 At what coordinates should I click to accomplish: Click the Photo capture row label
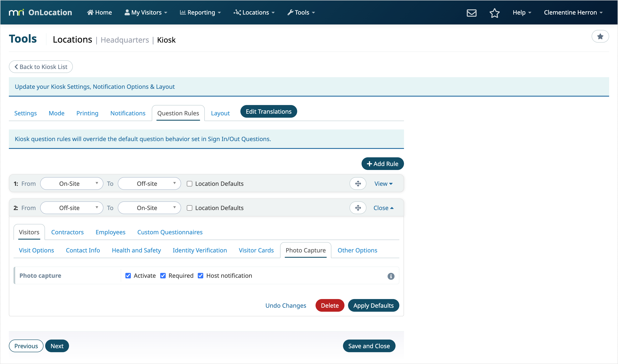tap(40, 275)
